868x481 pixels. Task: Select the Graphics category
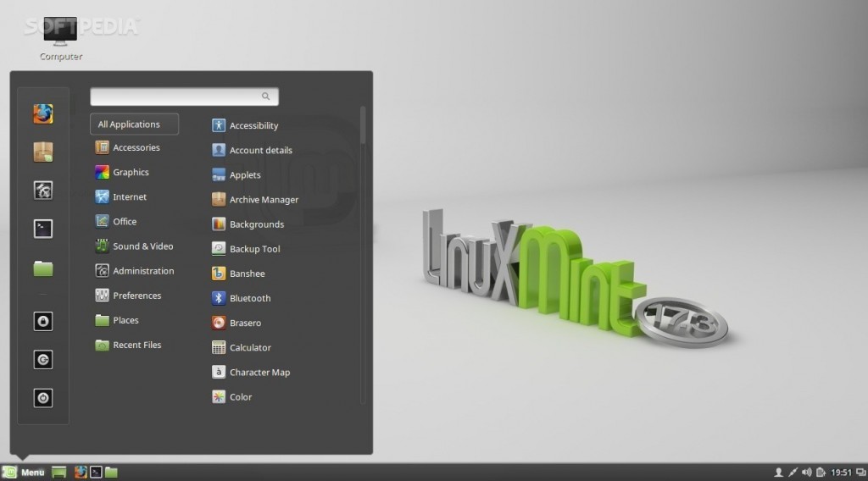pos(131,172)
